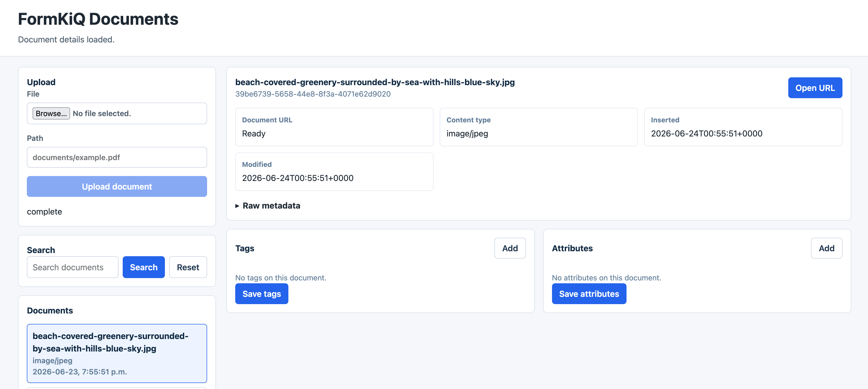Viewport: 868px width, 389px height.
Task: Expand the Raw metadata disclosure triangle
Action: point(237,206)
